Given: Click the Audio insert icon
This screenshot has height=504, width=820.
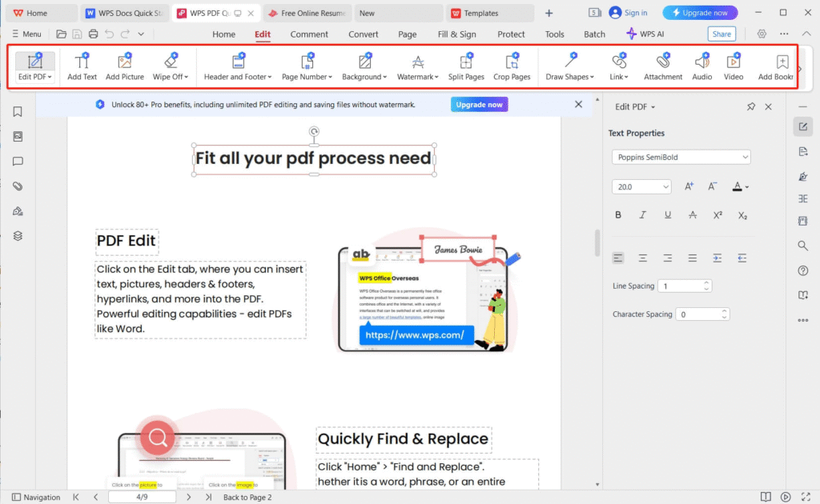Looking at the screenshot, I should coord(702,67).
